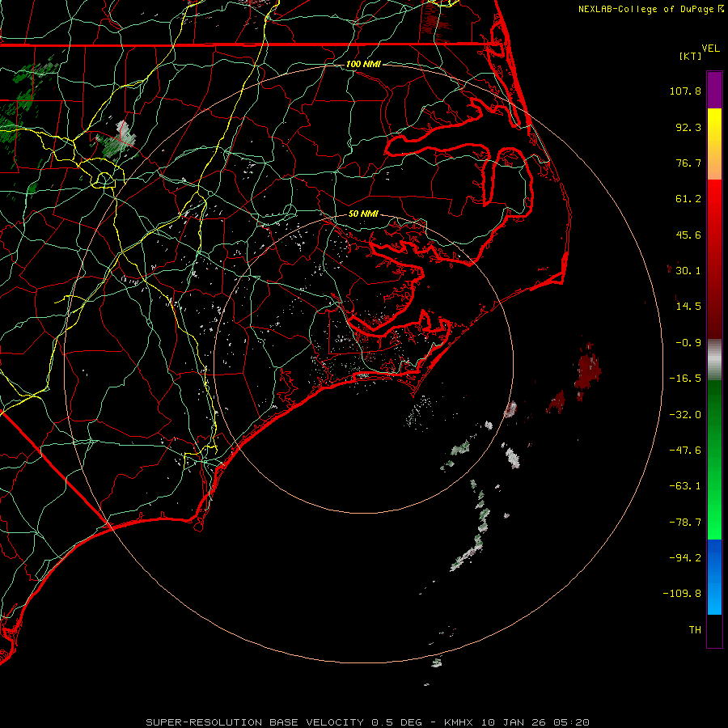Click the 45.6 velocity scale value
This screenshot has height=728, width=728.
[688, 235]
